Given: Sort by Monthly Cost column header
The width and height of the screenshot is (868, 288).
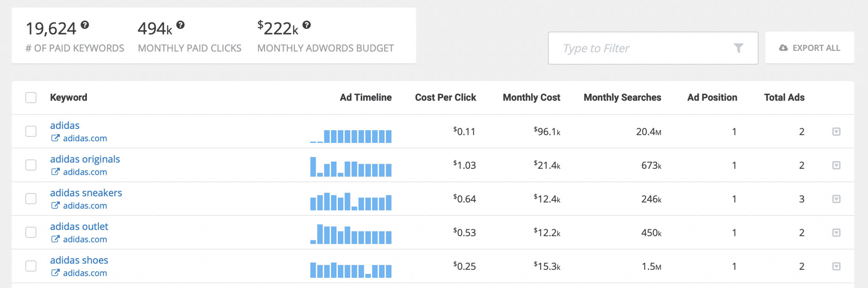Looking at the screenshot, I should pyautogui.click(x=531, y=98).
